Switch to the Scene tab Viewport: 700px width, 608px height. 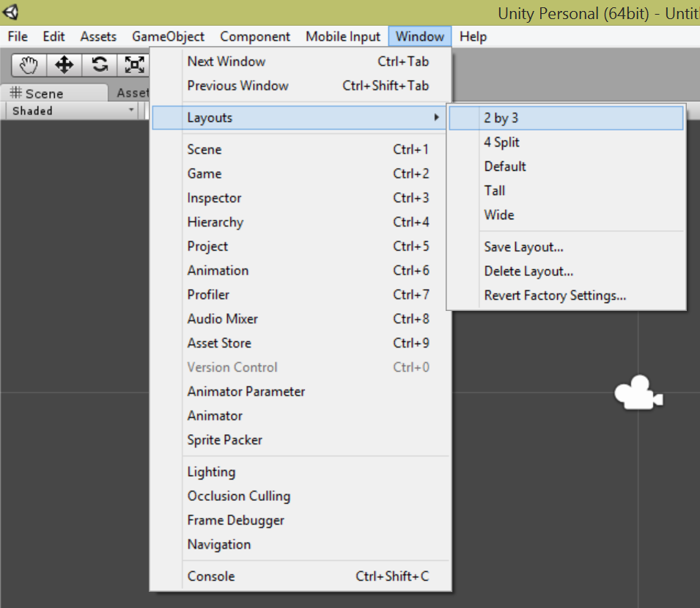click(54, 93)
